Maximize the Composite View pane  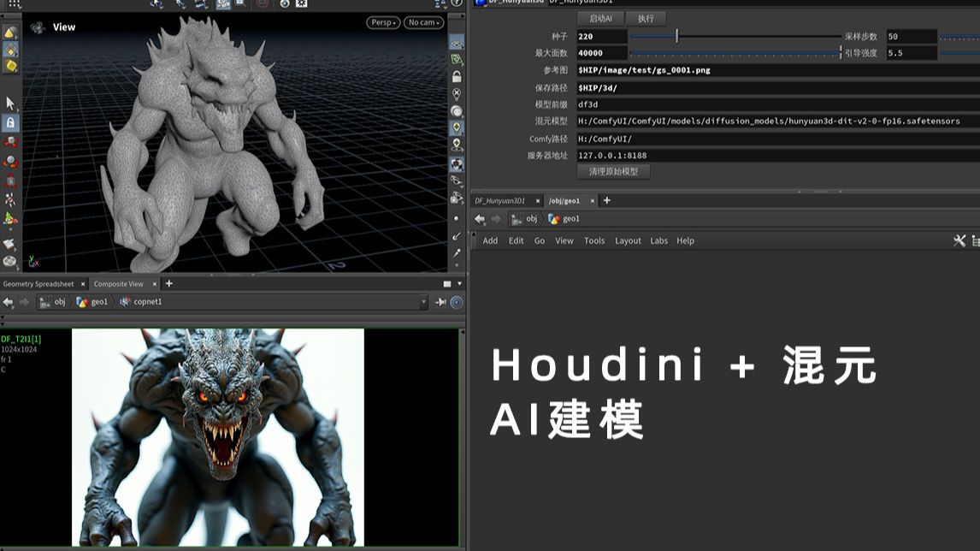click(447, 284)
